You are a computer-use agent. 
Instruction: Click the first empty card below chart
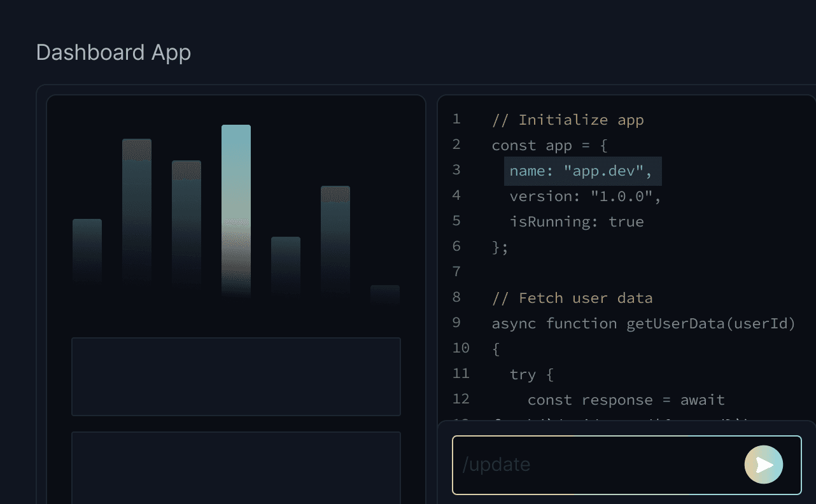236,377
